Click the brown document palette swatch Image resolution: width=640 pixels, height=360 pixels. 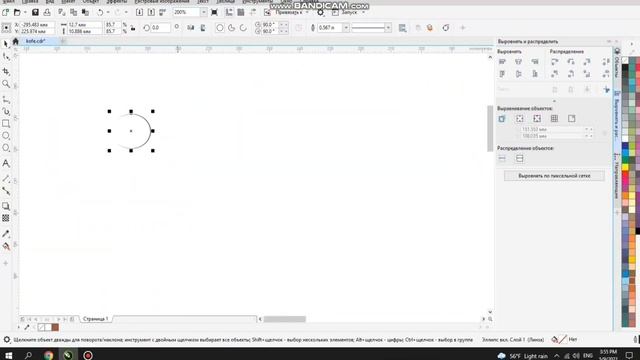coord(55,327)
